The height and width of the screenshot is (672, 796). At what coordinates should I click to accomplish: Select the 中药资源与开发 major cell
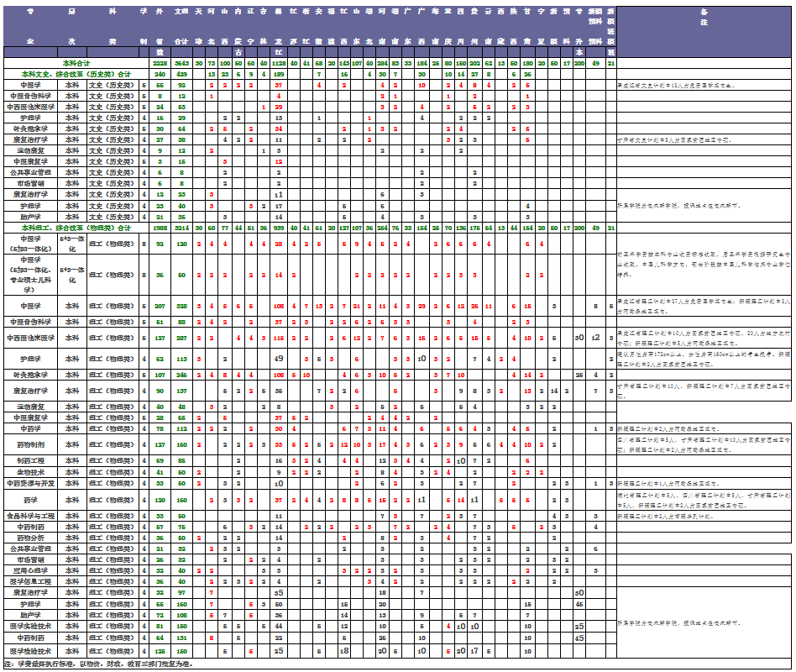pyautogui.click(x=30, y=483)
